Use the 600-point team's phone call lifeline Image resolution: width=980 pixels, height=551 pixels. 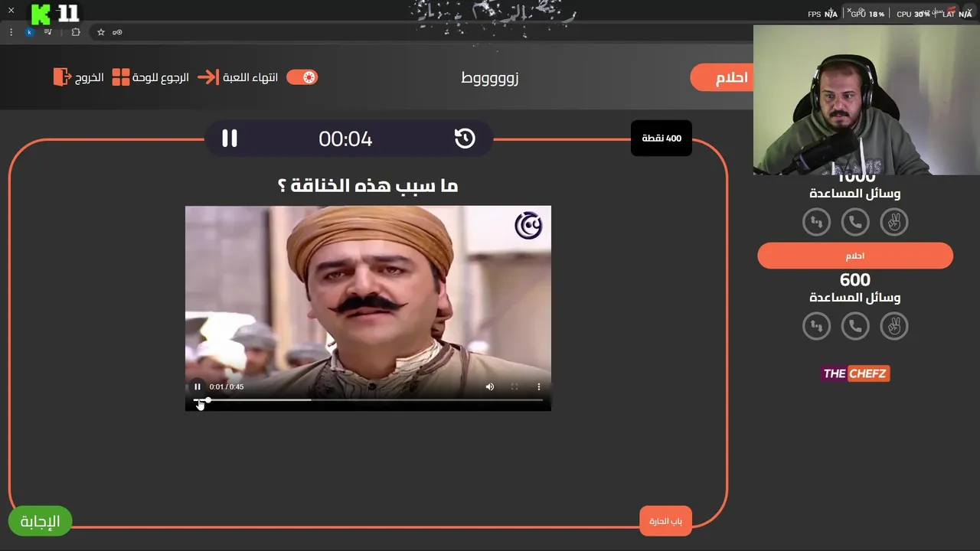[x=855, y=326]
